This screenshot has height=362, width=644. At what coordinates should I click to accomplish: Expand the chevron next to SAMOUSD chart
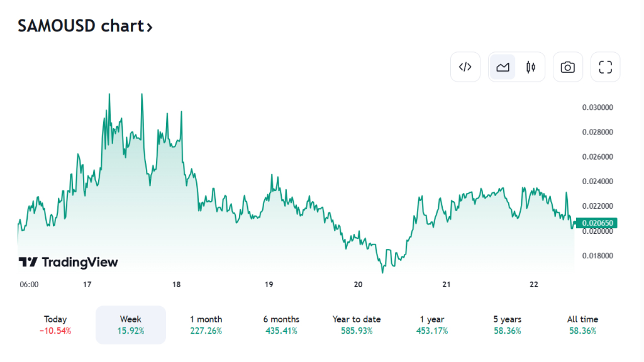click(150, 28)
